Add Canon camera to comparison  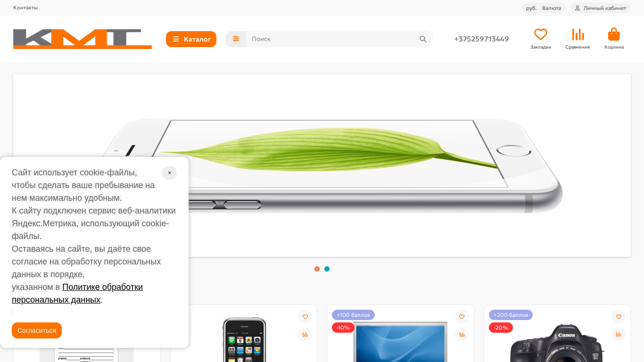[x=619, y=335]
